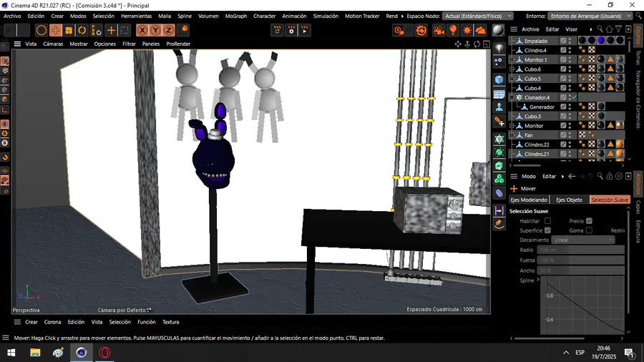
Task: Expand the Spline disclosure arrow
Action: point(537,280)
